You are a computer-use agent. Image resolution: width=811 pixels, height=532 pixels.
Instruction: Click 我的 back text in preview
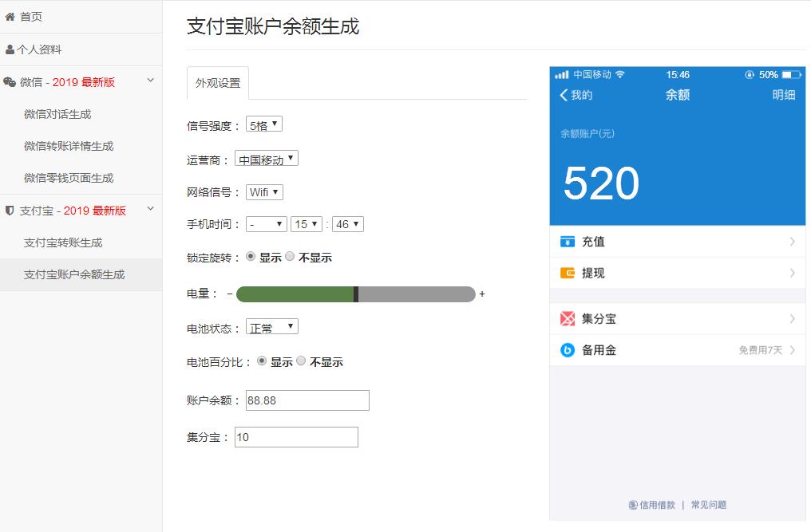pyautogui.click(x=582, y=95)
